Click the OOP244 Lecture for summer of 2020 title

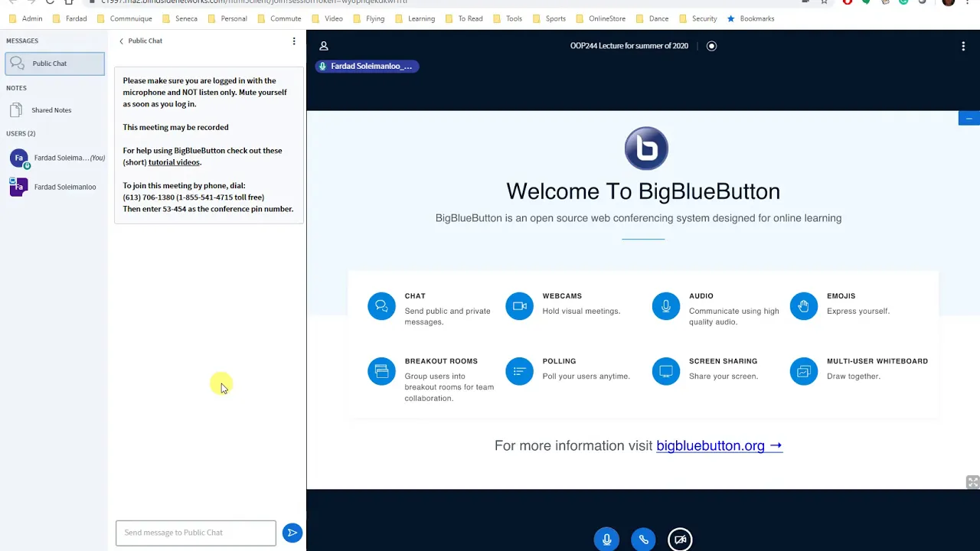[629, 46]
